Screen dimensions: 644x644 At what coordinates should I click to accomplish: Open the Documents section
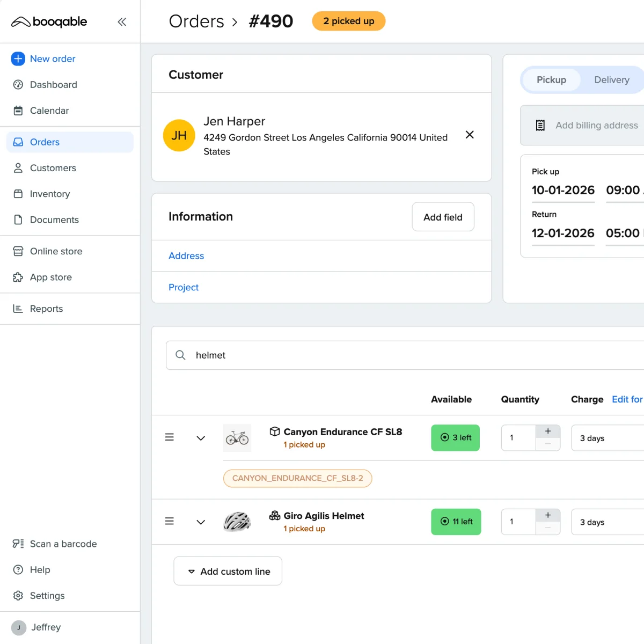[x=54, y=219]
